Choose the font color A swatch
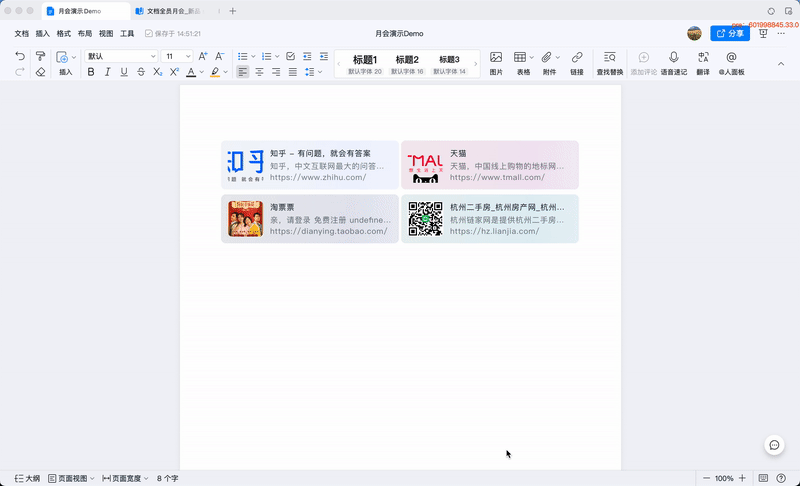Viewport: 800px width, 486px height. (x=191, y=72)
